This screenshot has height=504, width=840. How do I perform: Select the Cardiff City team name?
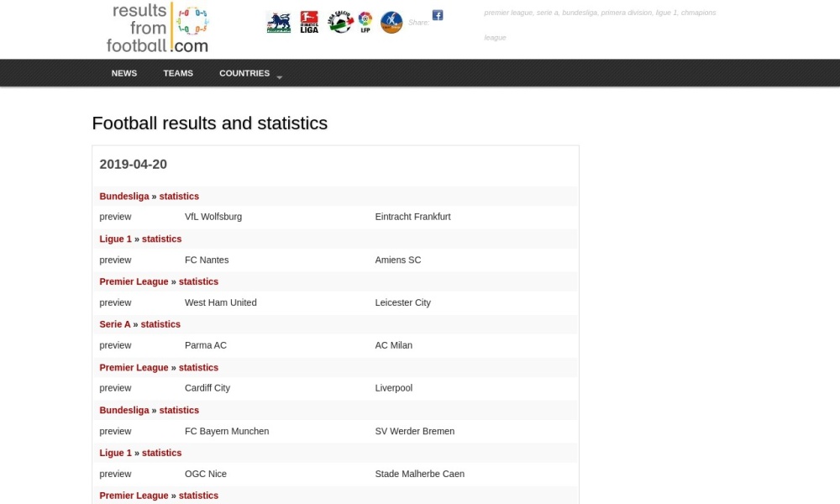tap(207, 388)
